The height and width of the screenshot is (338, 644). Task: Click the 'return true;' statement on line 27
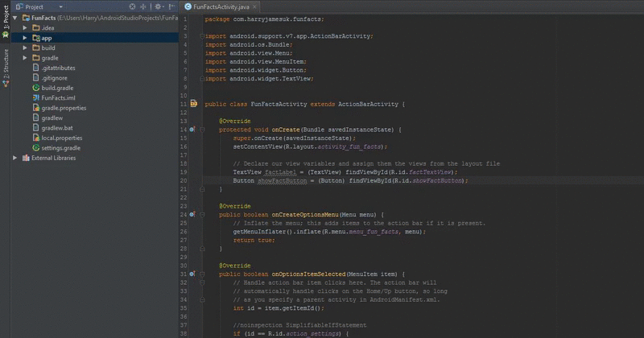(254, 241)
